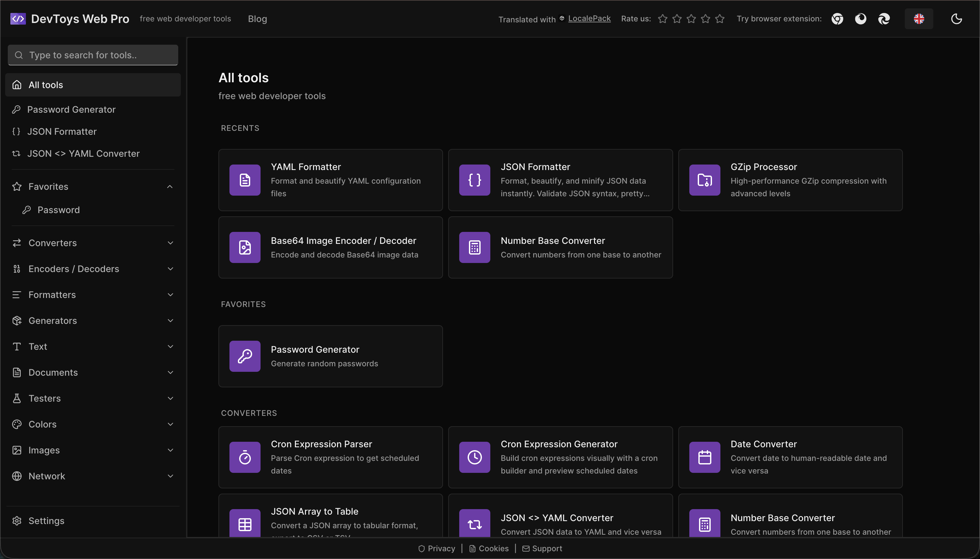
Task: Click the Edge extension icon
Action: click(884, 19)
